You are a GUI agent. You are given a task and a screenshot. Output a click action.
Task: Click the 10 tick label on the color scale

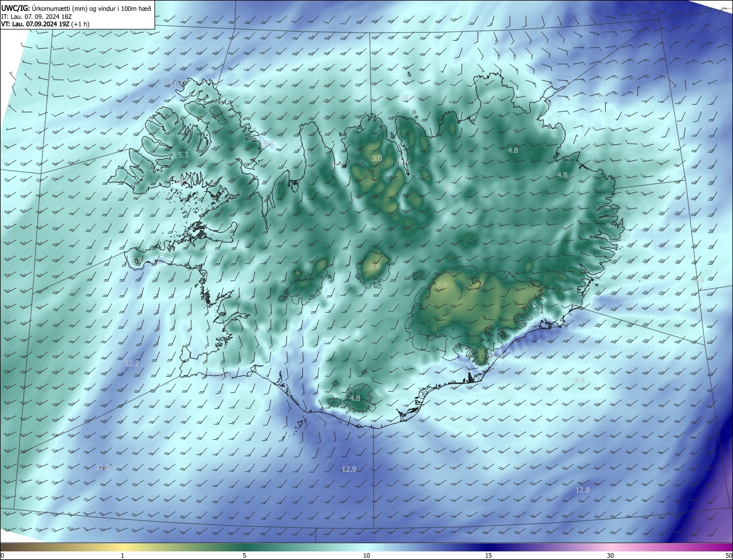coord(366,555)
